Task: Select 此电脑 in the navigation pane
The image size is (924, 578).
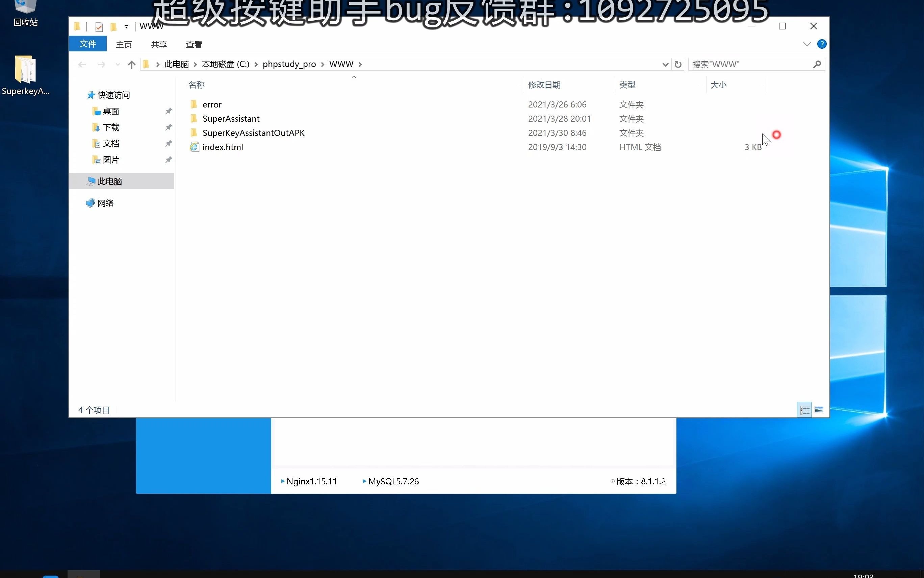Action: (122, 181)
